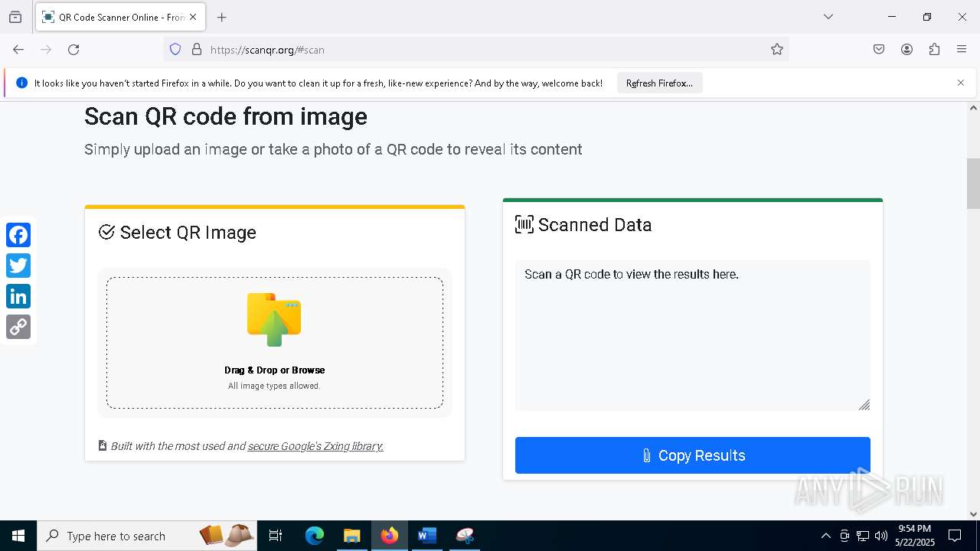This screenshot has width=980, height=551.
Task: View site security padlock info
Action: (x=197, y=50)
